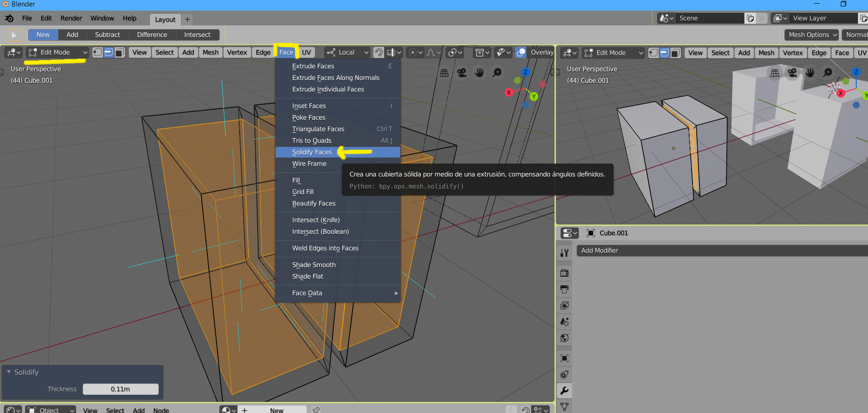Click the pan hand icon in left viewport
This screenshot has width=868, height=413.
point(479,73)
